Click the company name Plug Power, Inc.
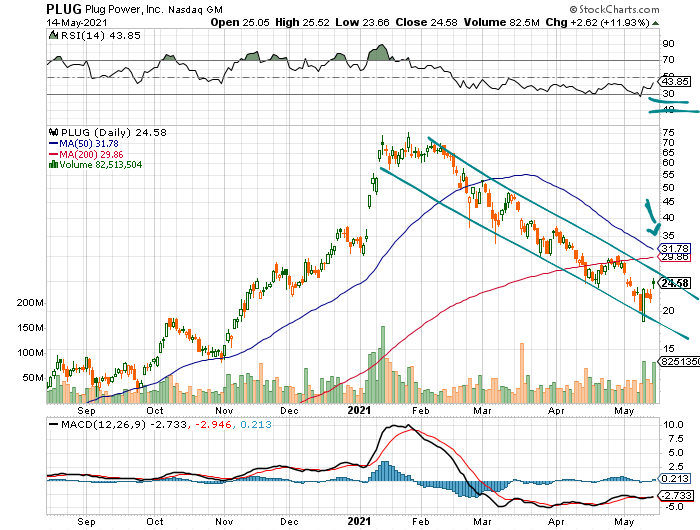Viewport: 700px width, 530px height. (x=125, y=9)
